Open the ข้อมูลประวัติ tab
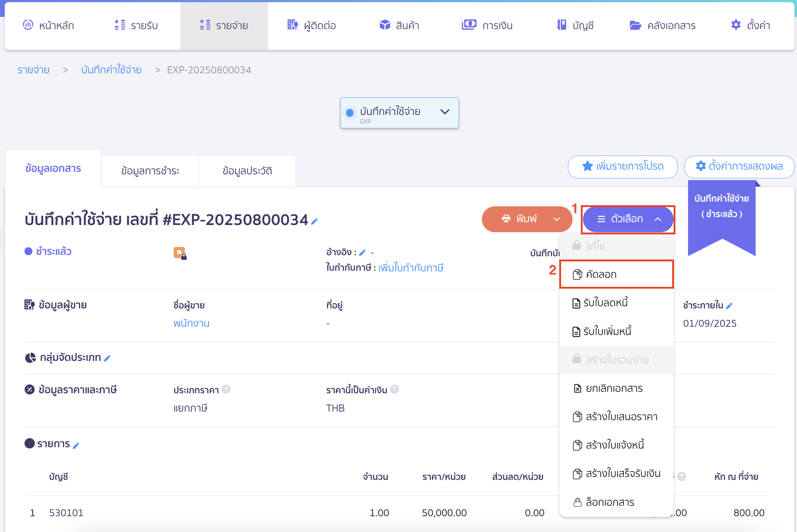The height and width of the screenshot is (532, 797). pyautogui.click(x=247, y=171)
